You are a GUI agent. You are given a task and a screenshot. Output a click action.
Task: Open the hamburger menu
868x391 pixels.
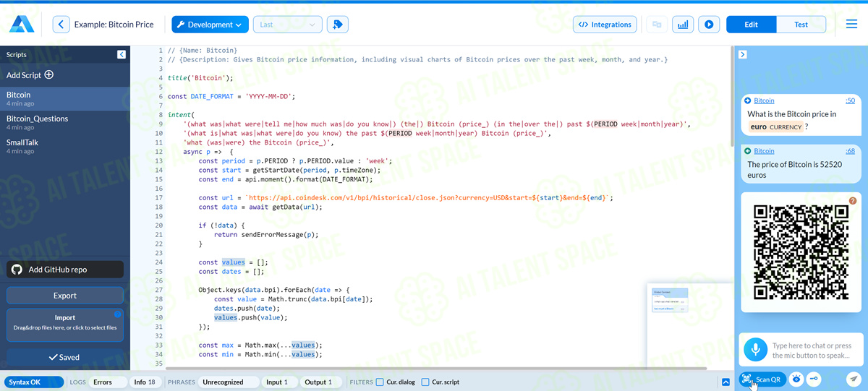point(851,25)
